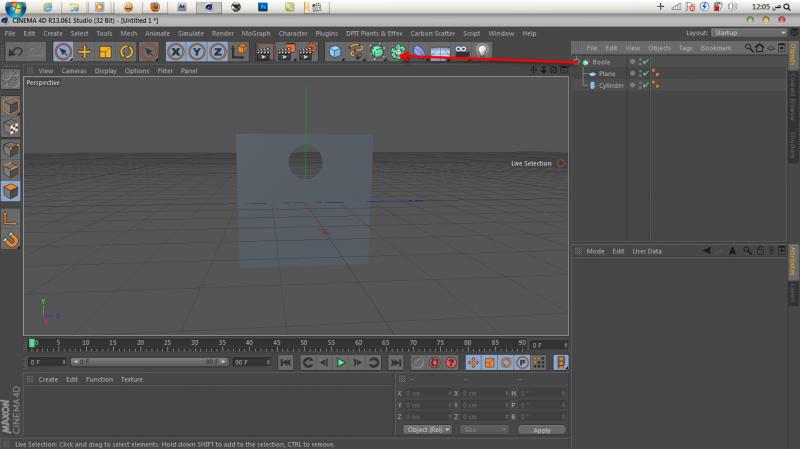
Task: Add a Cube primitive object
Action: 335,51
